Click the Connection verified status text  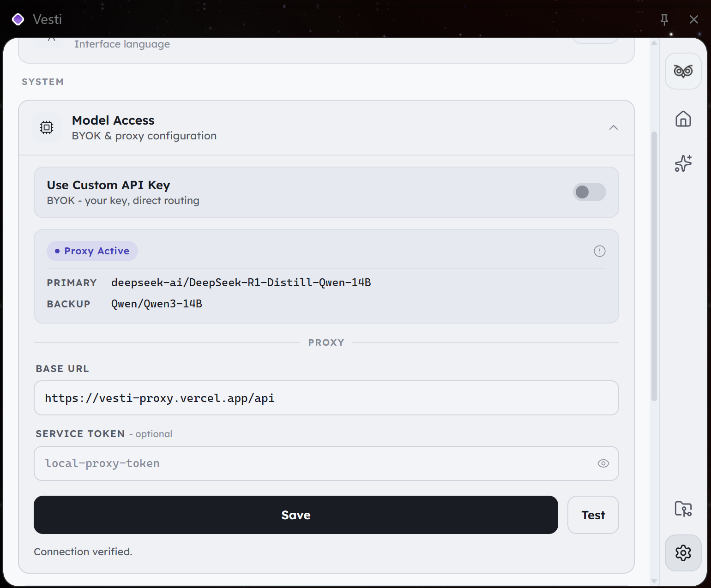point(83,552)
